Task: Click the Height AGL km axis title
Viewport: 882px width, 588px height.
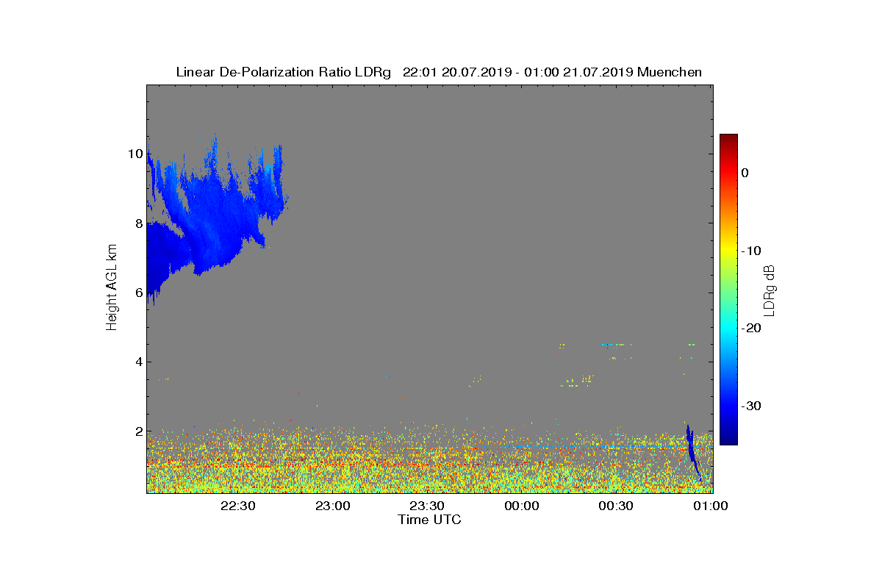Action: pos(112,287)
